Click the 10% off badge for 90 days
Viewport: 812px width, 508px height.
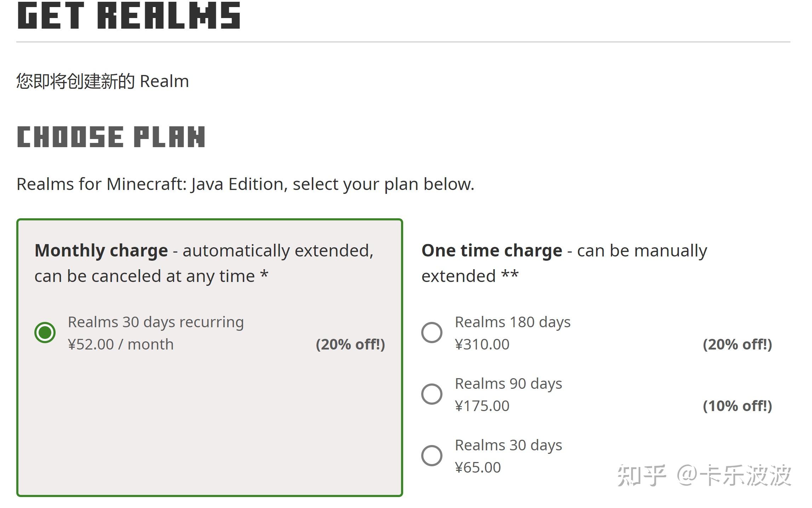click(737, 406)
